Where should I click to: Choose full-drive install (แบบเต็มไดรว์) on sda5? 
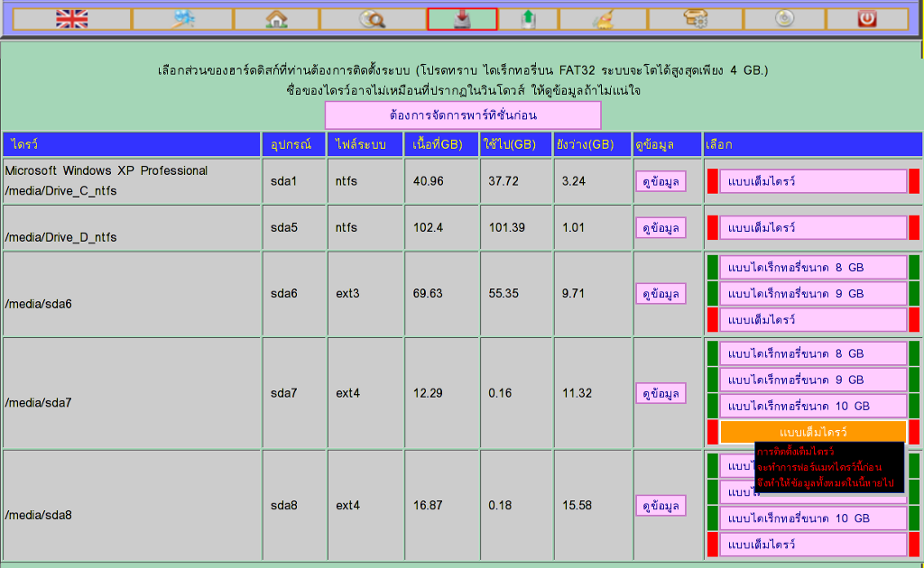pyautogui.click(x=813, y=228)
